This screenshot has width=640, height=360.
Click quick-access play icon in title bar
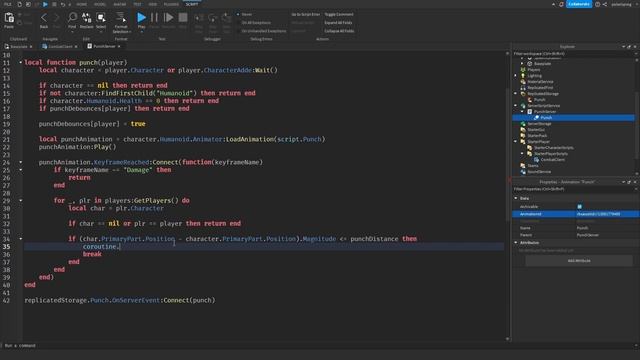[x=45, y=4]
